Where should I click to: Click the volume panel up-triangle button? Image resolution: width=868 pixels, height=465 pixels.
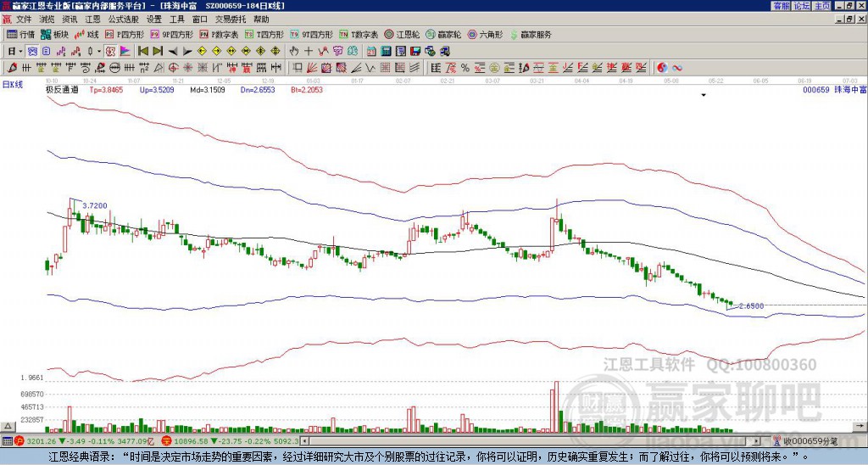tap(8, 426)
